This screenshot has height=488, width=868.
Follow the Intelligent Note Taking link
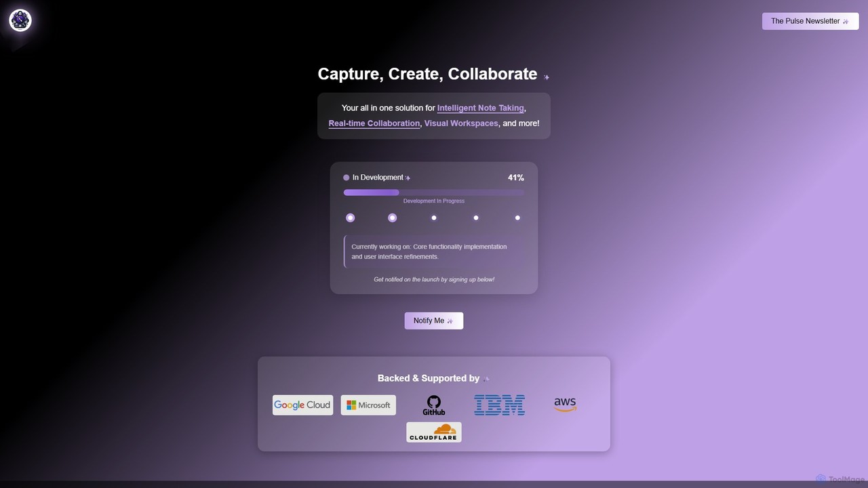[x=480, y=108]
